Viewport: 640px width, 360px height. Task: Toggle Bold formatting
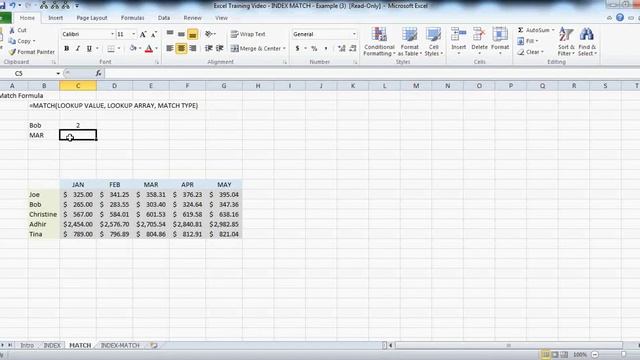(67, 49)
